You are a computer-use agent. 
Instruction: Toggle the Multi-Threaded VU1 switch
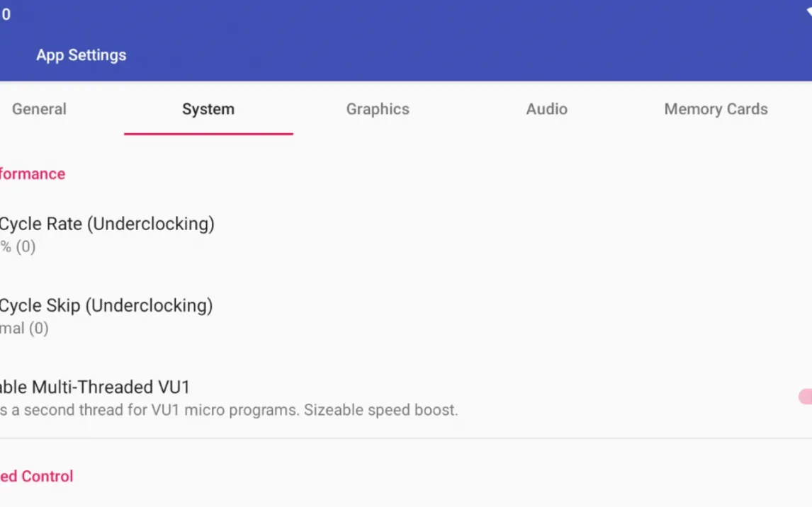click(805, 397)
